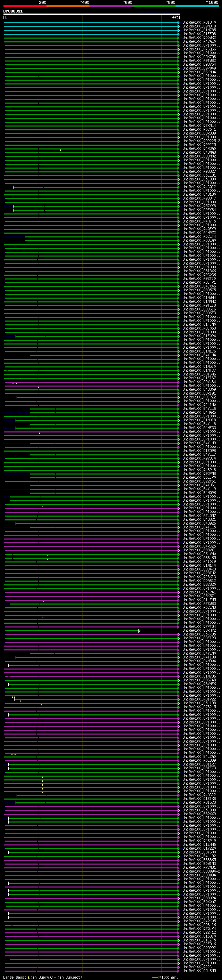Open the UniRef100_C1EFD8 hit

tap(199, 34)
